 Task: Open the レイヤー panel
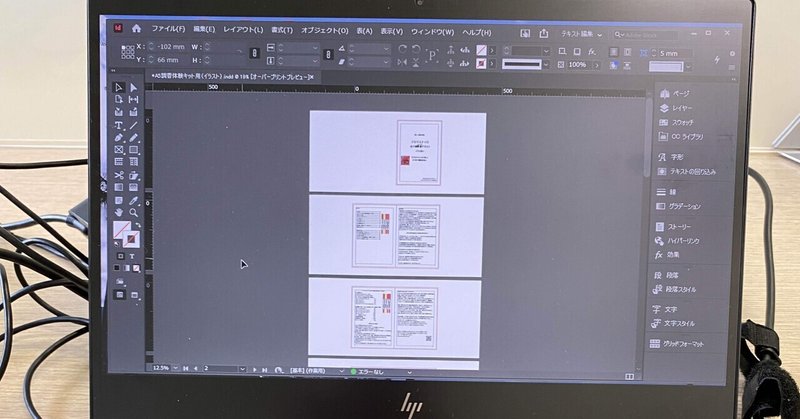[676, 108]
